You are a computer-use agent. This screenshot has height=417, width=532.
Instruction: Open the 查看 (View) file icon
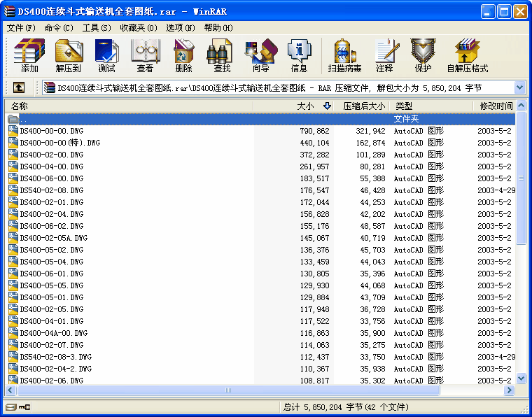coord(145,56)
